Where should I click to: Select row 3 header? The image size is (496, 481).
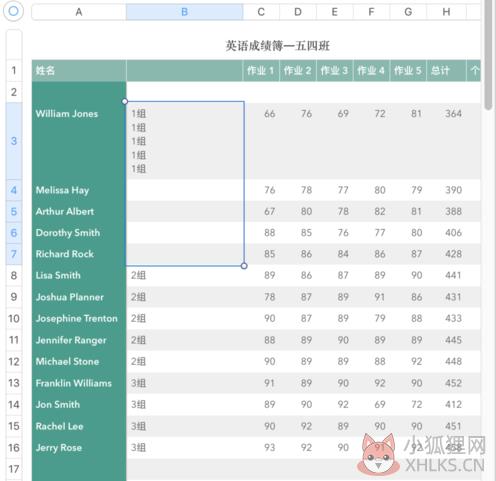click(14, 141)
